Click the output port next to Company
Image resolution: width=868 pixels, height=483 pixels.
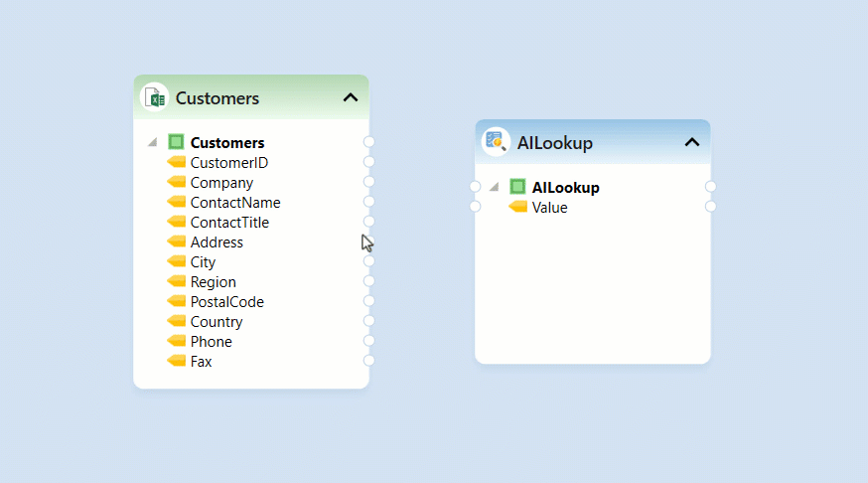(368, 182)
